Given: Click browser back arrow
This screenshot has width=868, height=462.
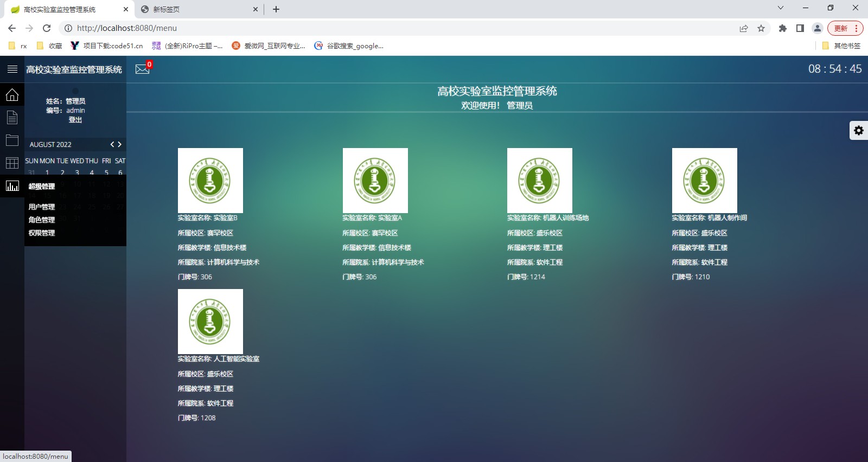Looking at the screenshot, I should pos(12,28).
